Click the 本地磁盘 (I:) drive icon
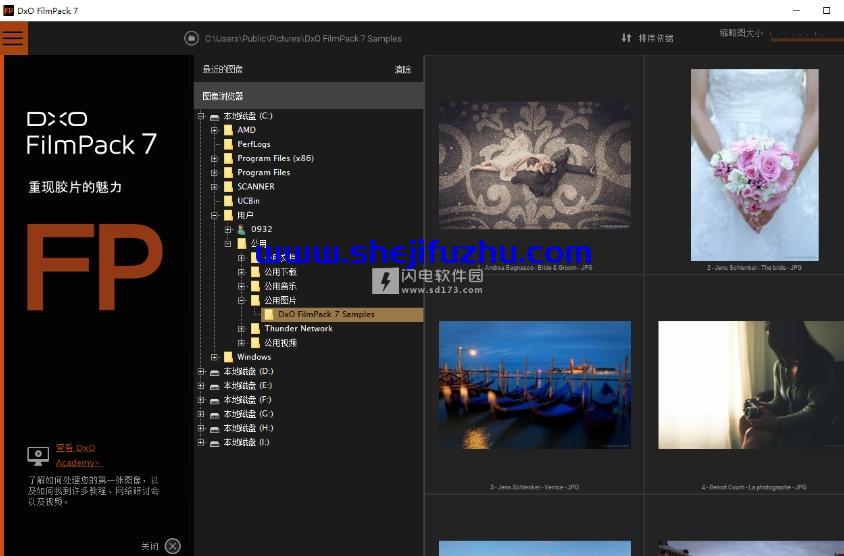844x556 pixels. [214, 443]
